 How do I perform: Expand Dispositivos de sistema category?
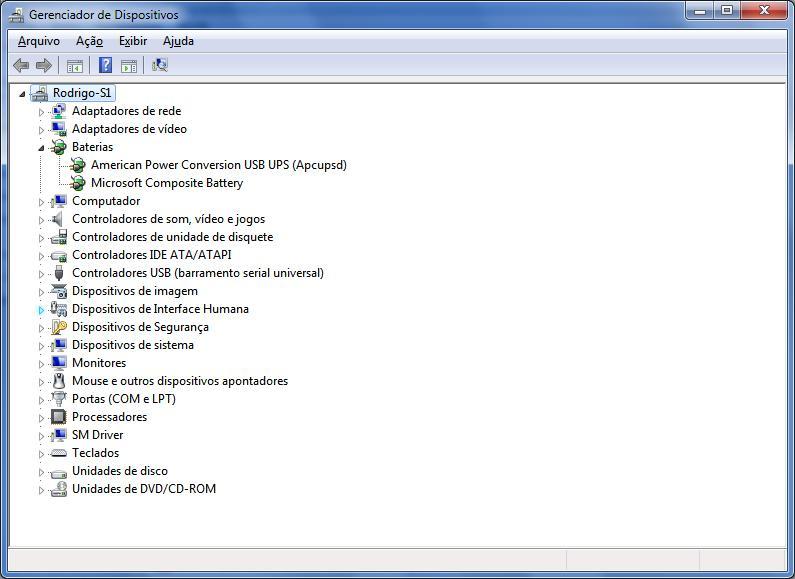(x=41, y=345)
